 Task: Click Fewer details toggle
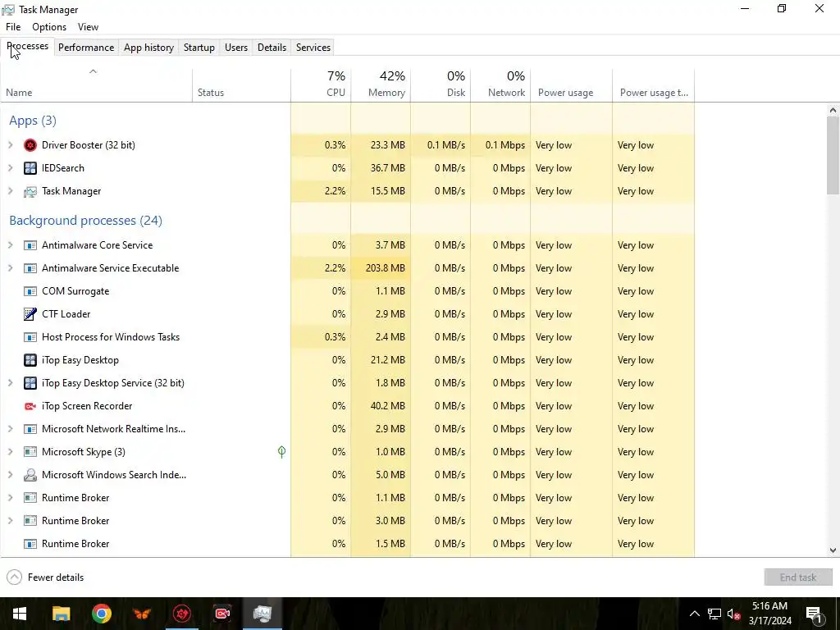coord(46,577)
